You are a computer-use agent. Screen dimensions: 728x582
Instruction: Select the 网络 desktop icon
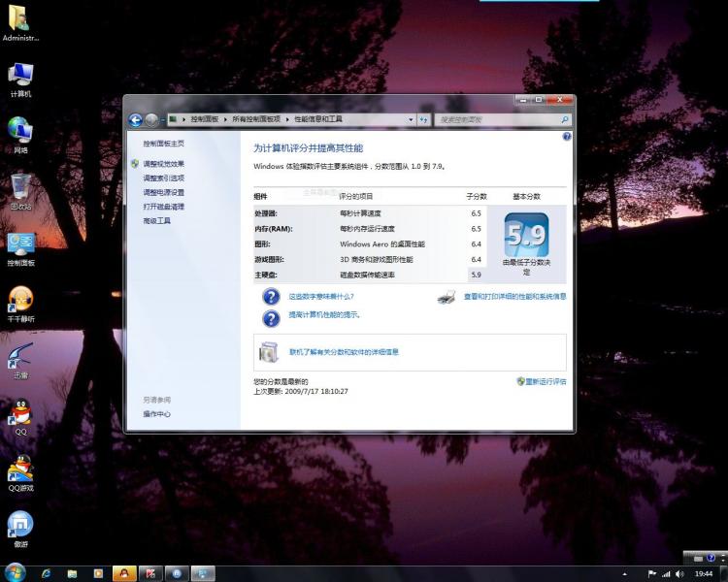coord(20,136)
